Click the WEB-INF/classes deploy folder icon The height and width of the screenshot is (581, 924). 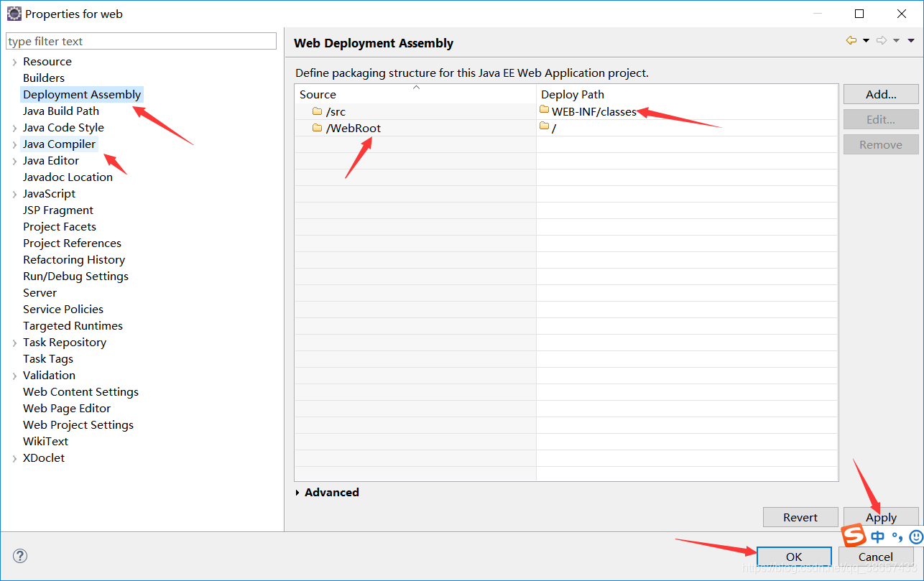(544, 111)
